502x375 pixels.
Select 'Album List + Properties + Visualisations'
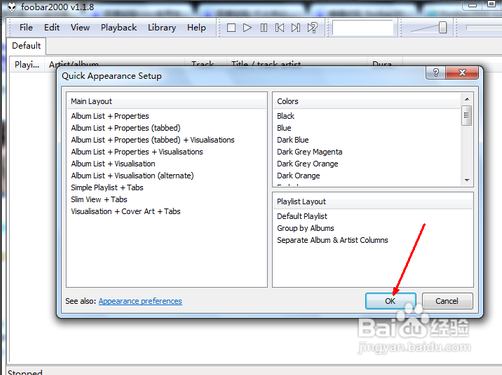pos(137,152)
